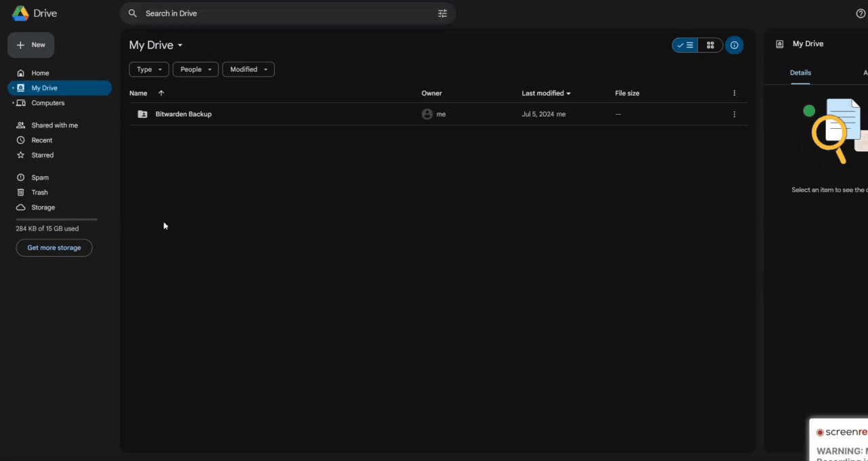Viewport: 868px width, 461px height.
Task: Switch to list layout view
Action: [685, 45]
